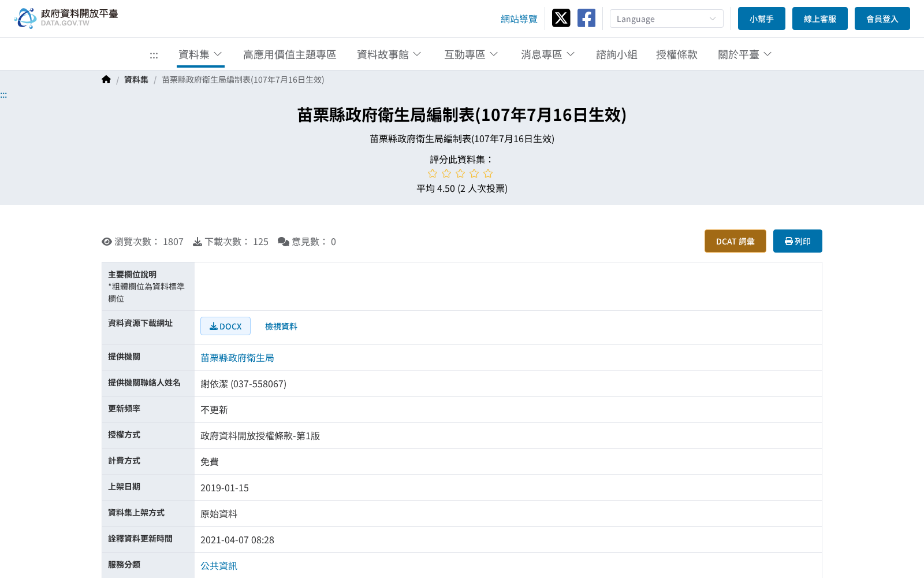Open 高應用價值主題專區 menu item
Screen dimensions: 924x578
point(289,54)
